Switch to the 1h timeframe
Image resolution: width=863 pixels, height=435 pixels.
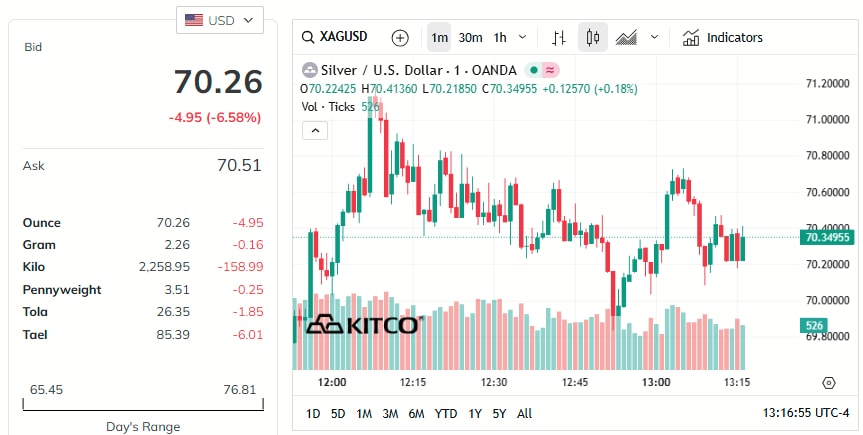click(500, 38)
